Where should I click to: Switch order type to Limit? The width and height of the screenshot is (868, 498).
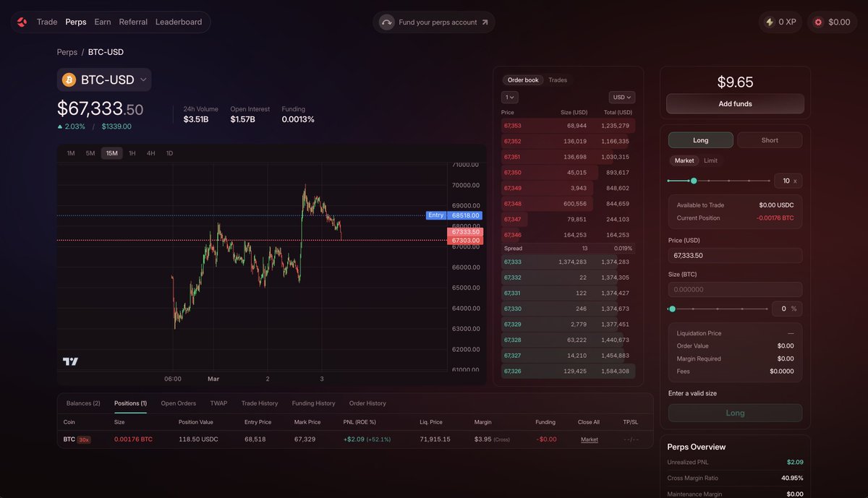click(x=710, y=160)
